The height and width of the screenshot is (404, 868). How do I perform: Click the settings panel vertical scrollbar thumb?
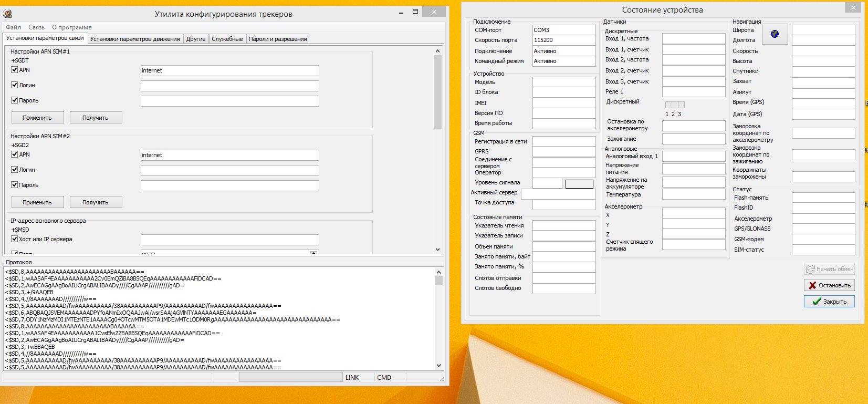(438, 92)
